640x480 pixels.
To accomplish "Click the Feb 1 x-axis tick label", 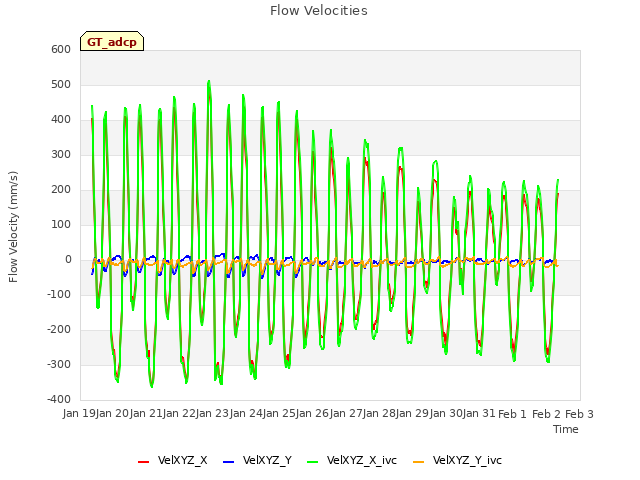I will [513, 414].
